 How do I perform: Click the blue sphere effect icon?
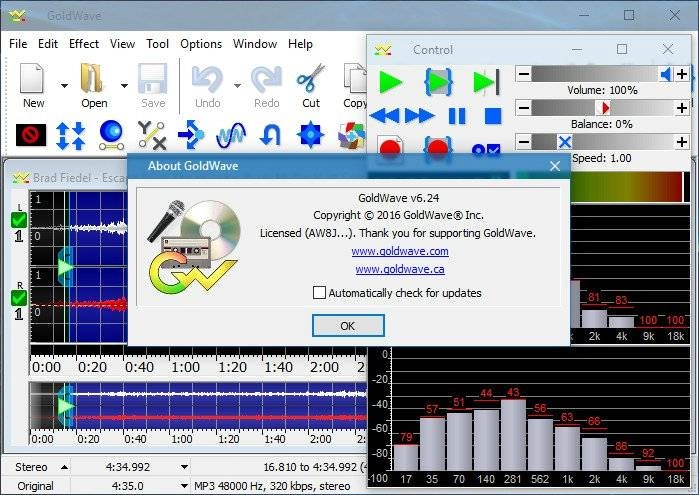coord(111,135)
